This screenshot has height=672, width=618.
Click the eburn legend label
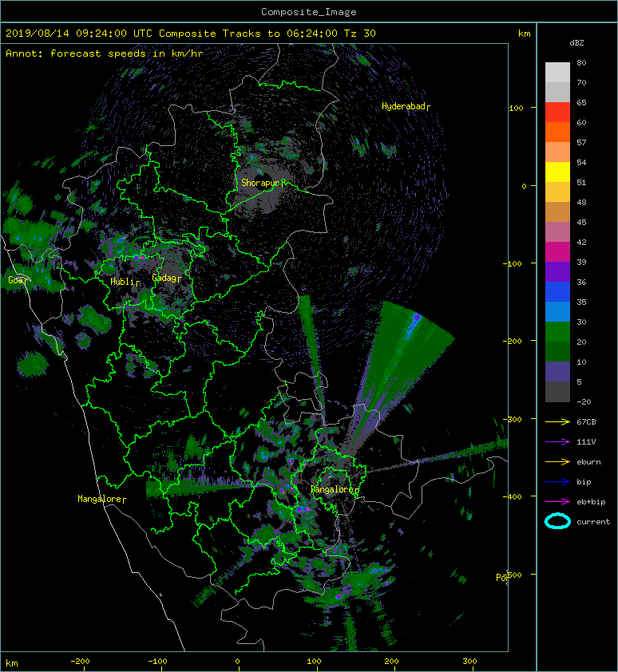click(588, 462)
